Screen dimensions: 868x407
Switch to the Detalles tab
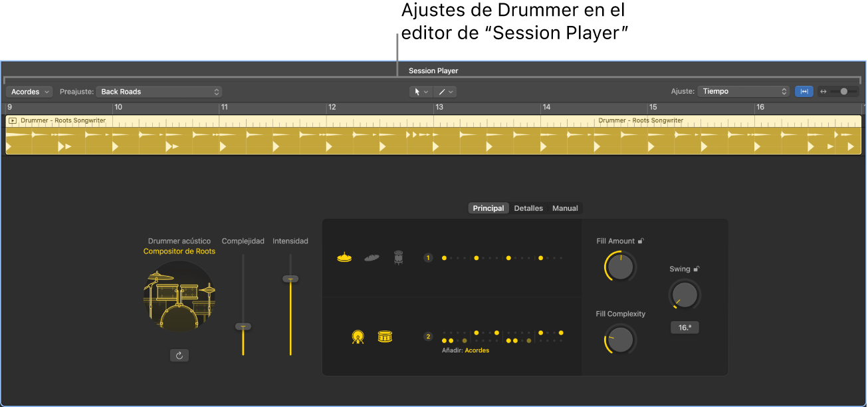coord(528,207)
